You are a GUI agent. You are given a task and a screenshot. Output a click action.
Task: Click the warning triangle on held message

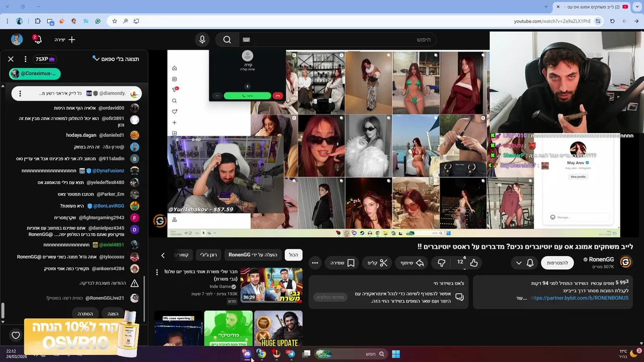tap(134, 284)
